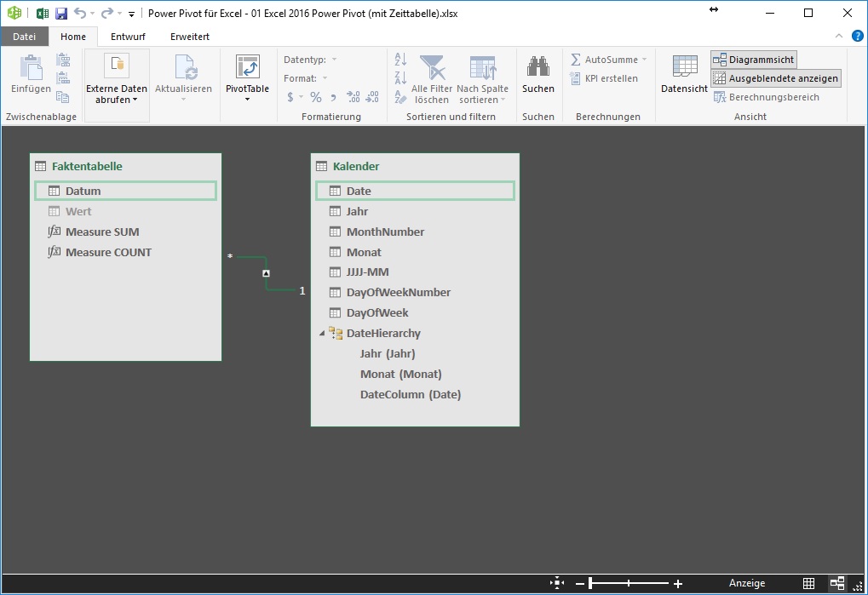868x595 pixels.
Task: Apply percentage format from Formatierung group
Action: [314, 97]
